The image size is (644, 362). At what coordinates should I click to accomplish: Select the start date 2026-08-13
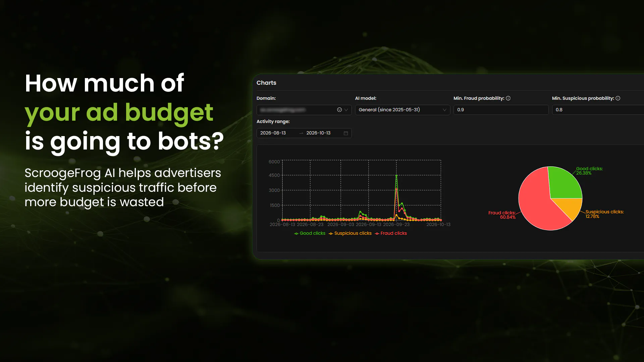[x=273, y=133]
